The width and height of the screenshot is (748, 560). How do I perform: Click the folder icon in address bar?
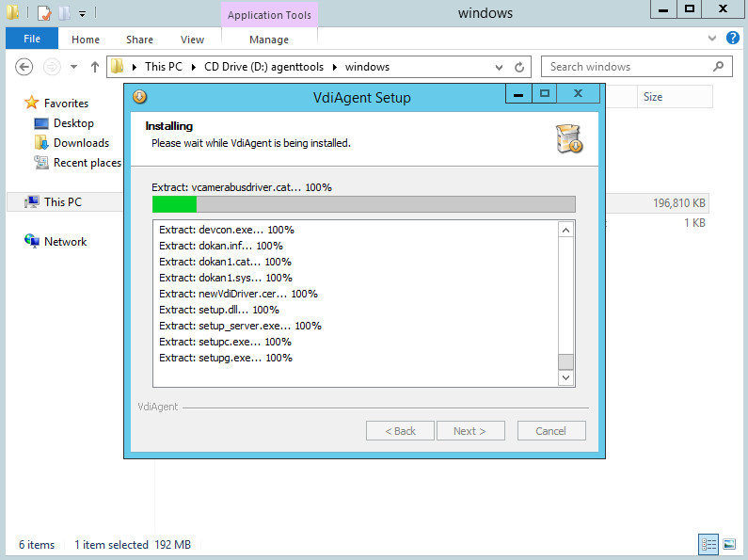118,66
